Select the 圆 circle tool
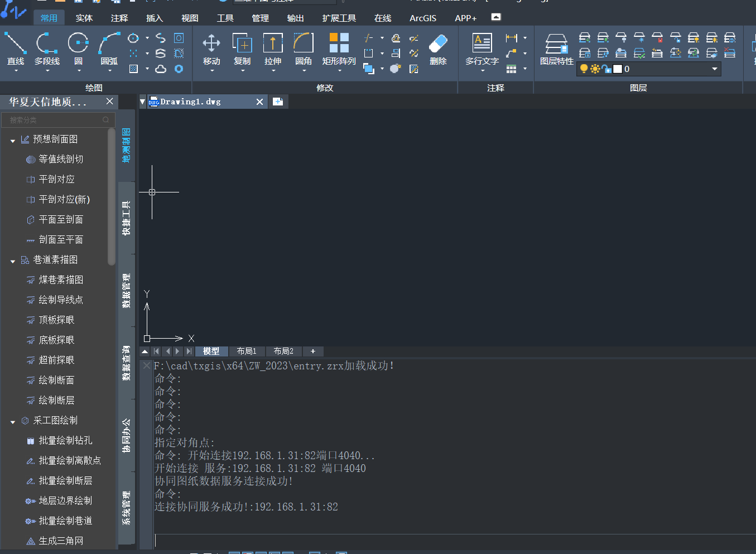The image size is (756, 554). 78,49
